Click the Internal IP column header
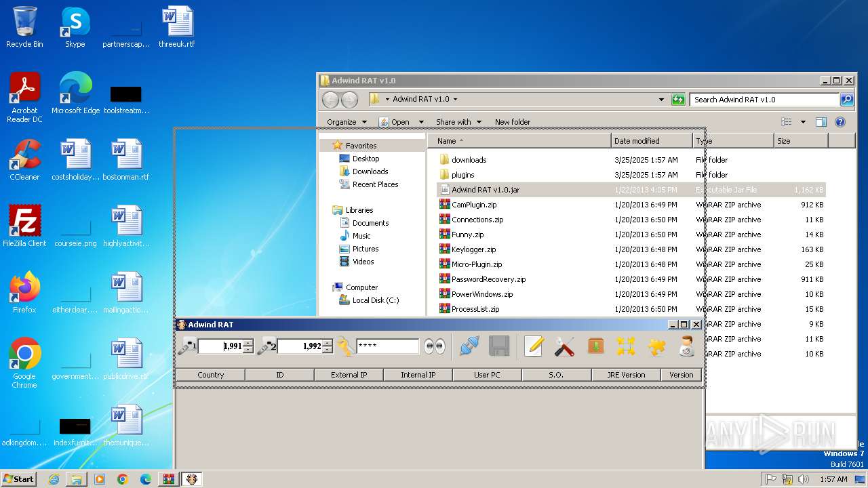Screen dimensions: 868x488 [418, 375]
